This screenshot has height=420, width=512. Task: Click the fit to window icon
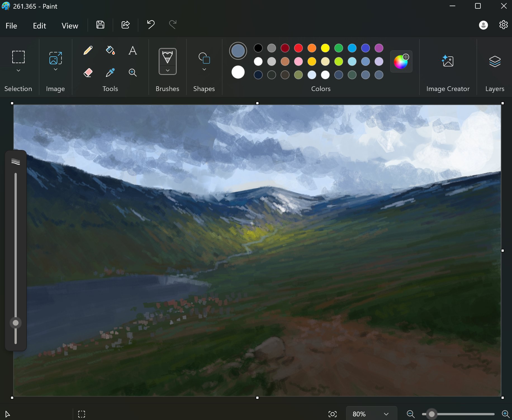[332, 414]
